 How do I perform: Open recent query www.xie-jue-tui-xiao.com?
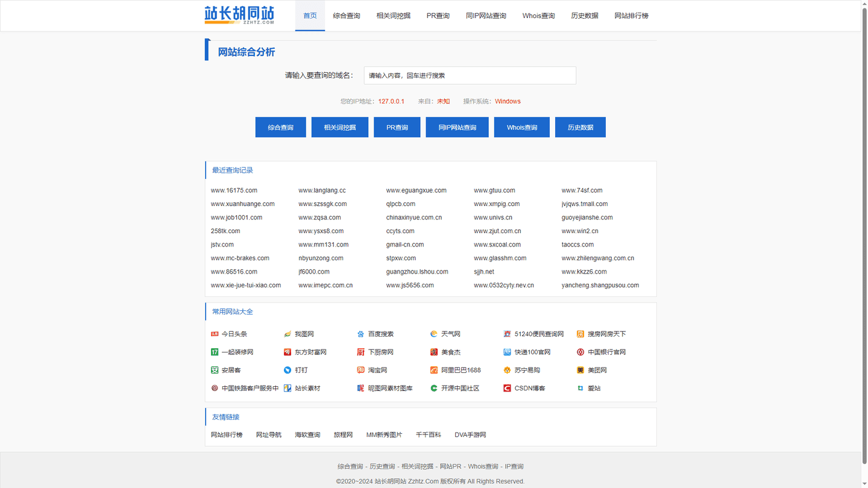pos(246,286)
